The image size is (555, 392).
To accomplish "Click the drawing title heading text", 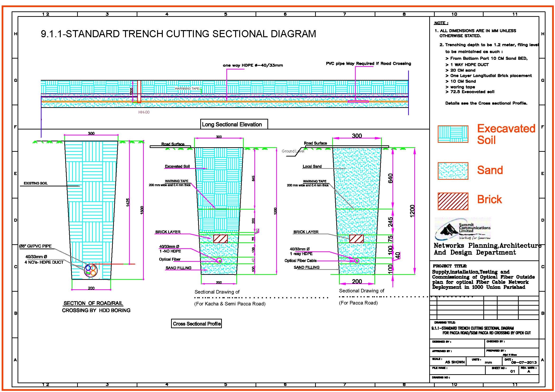I will tap(178, 34).
